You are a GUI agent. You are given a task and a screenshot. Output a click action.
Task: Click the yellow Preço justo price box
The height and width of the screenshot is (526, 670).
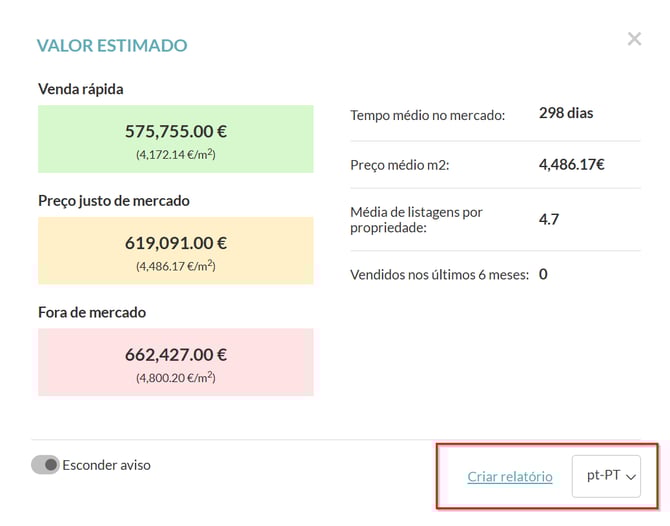point(175,250)
